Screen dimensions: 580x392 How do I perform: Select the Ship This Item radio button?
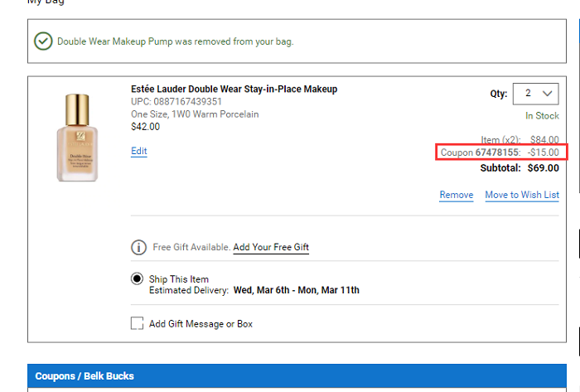(x=137, y=278)
